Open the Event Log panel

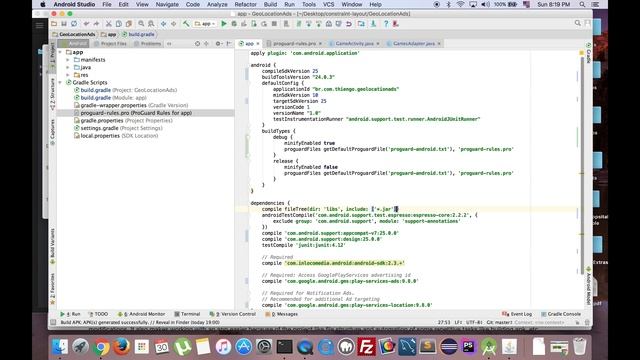click(x=517, y=314)
